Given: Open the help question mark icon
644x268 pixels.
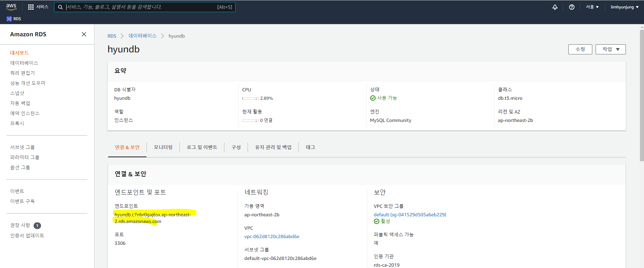Looking at the screenshot, I should [x=572, y=7].
